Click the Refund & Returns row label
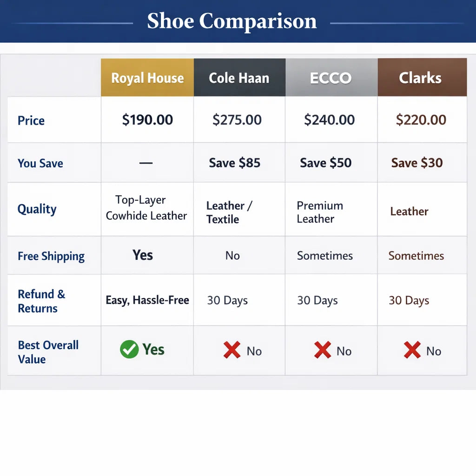 click(x=41, y=301)
